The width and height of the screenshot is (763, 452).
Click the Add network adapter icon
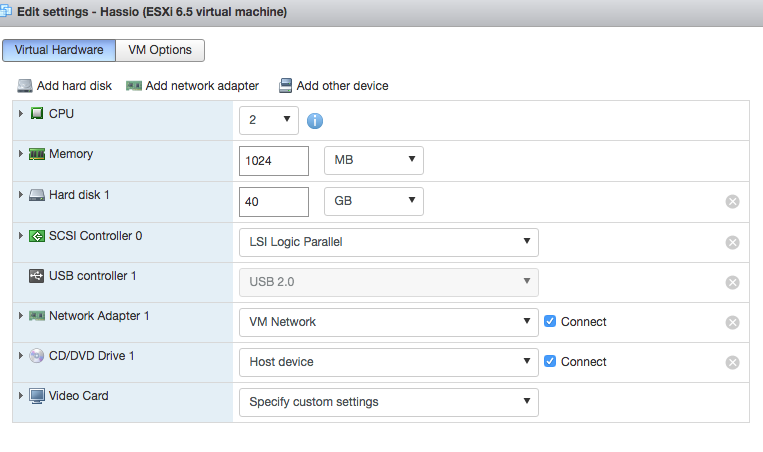point(134,86)
